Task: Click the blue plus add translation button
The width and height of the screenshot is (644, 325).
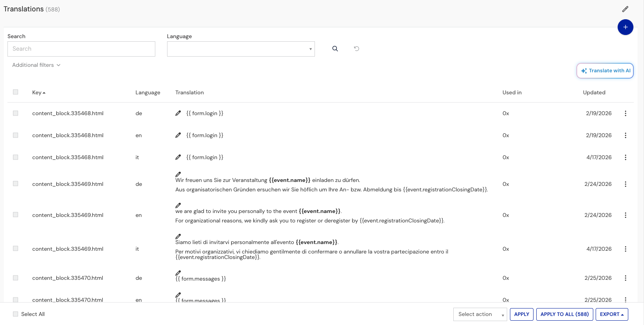Action: [x=625, y=27]
